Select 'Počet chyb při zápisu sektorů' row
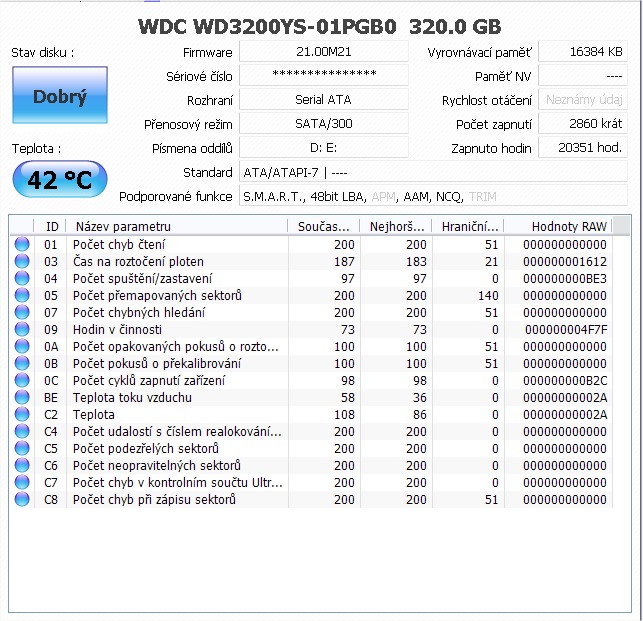The width and height of the screenshot is (643, 621). [311, 500]
